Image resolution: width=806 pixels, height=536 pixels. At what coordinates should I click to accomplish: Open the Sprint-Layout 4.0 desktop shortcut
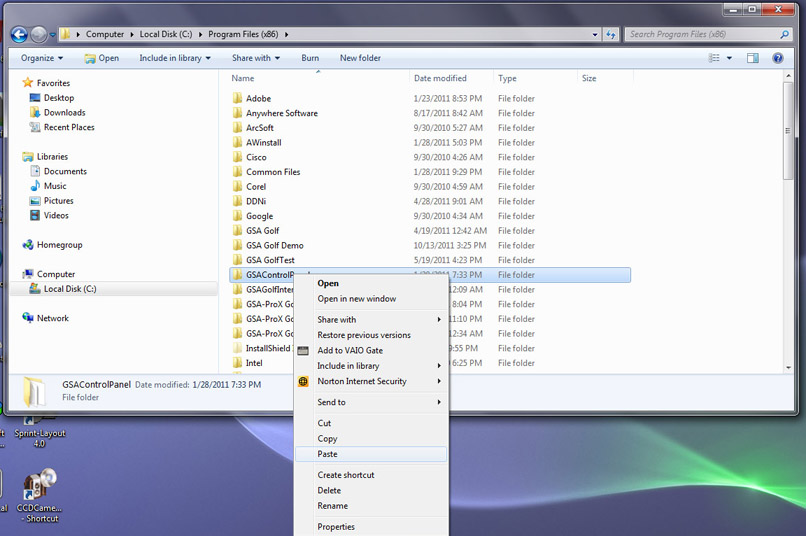(x=39, y=432)
